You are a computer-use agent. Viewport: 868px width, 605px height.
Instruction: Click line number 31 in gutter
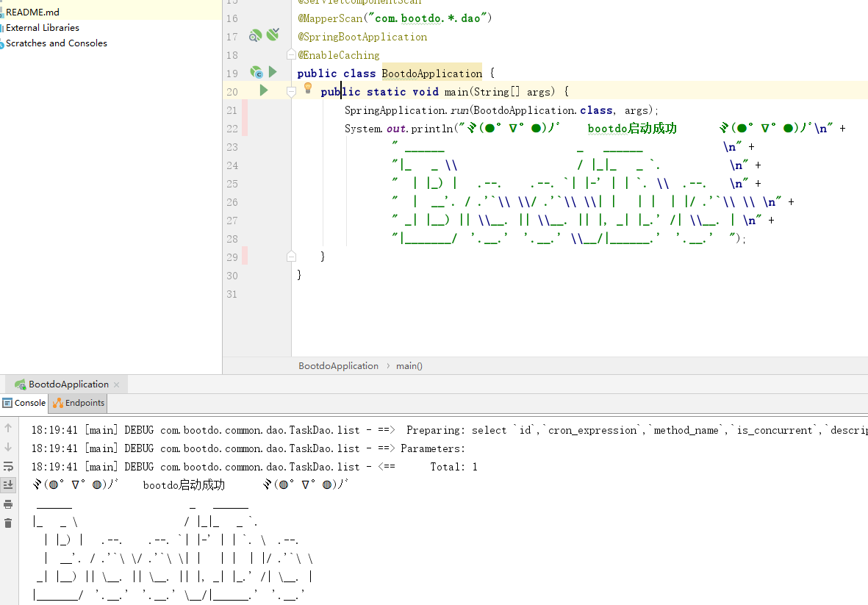coord(232,294)
